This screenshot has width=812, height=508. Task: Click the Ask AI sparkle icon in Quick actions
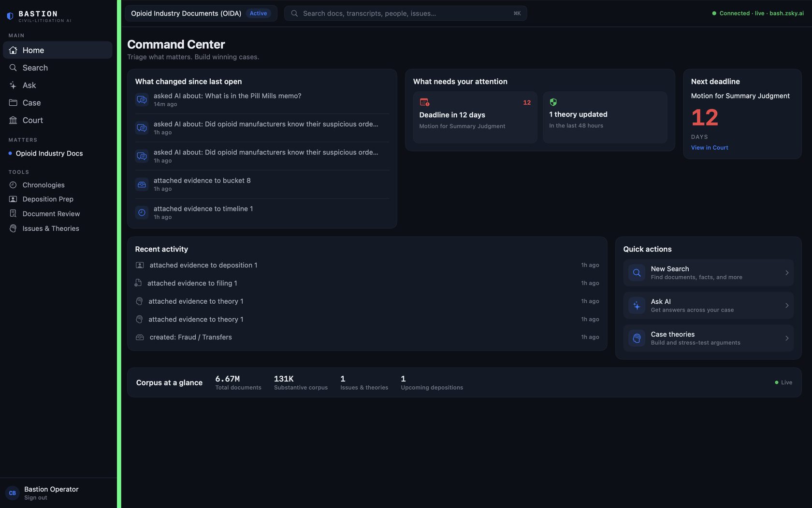[637, 306]
